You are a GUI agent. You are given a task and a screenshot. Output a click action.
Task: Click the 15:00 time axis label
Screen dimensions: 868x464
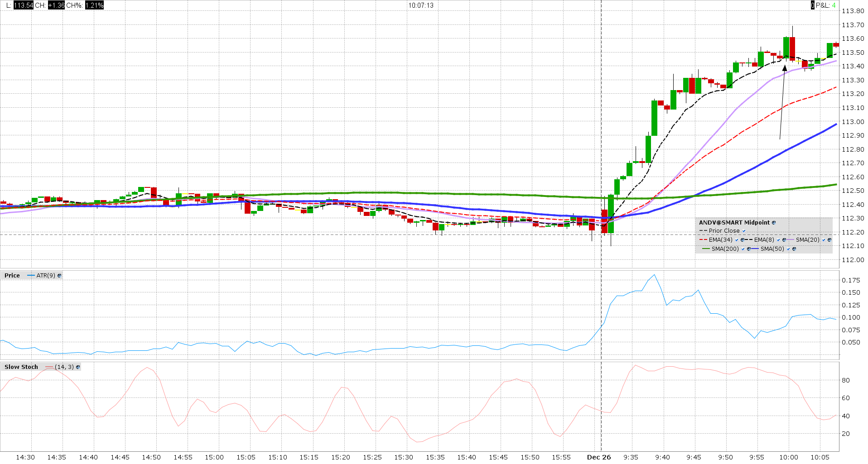pos(214,457)
